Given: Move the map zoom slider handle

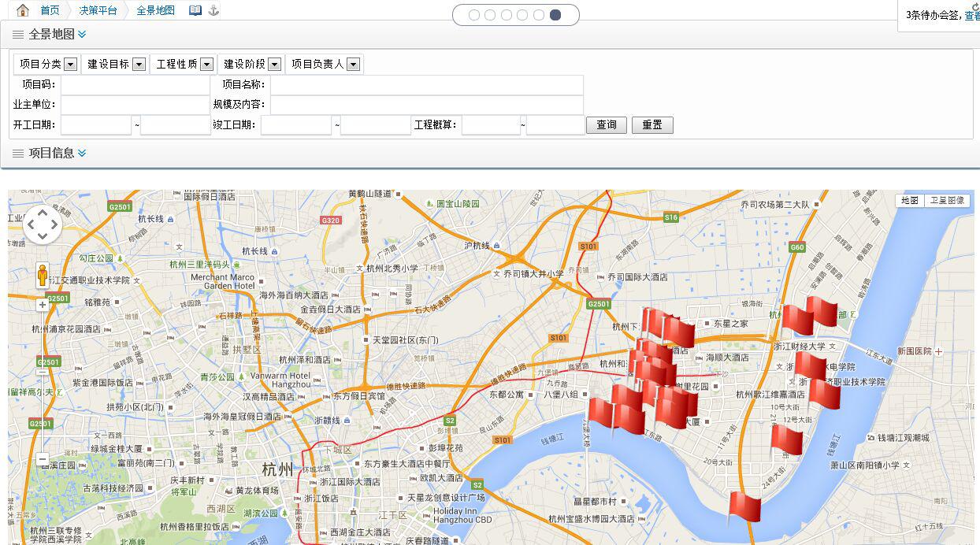Looking at the screenshot, I should click(43, 372).
